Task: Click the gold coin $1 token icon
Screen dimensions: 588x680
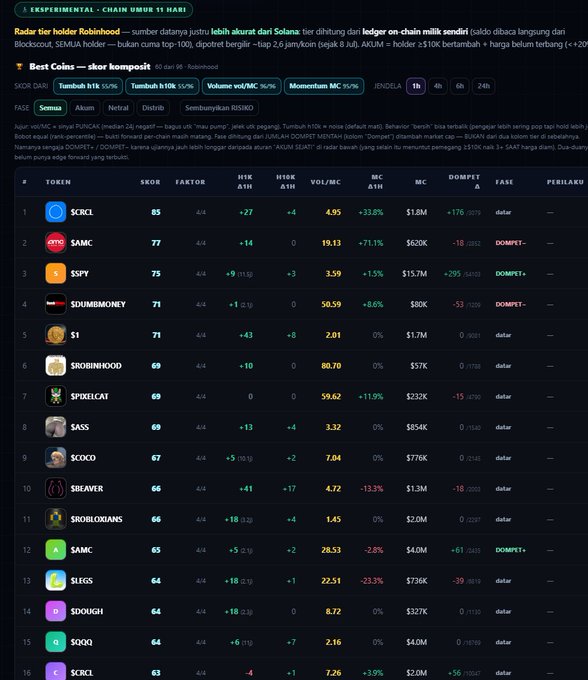Action: [x=56, y=335]
